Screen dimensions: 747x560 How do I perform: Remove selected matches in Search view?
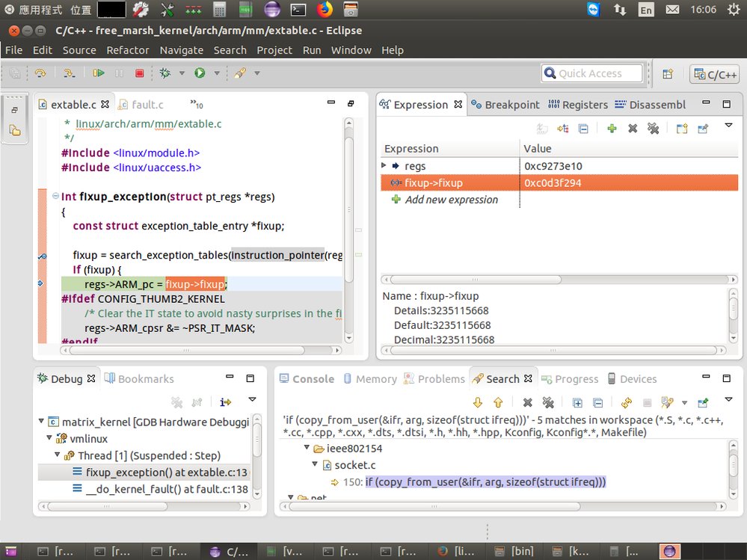(x=527, y=403)
